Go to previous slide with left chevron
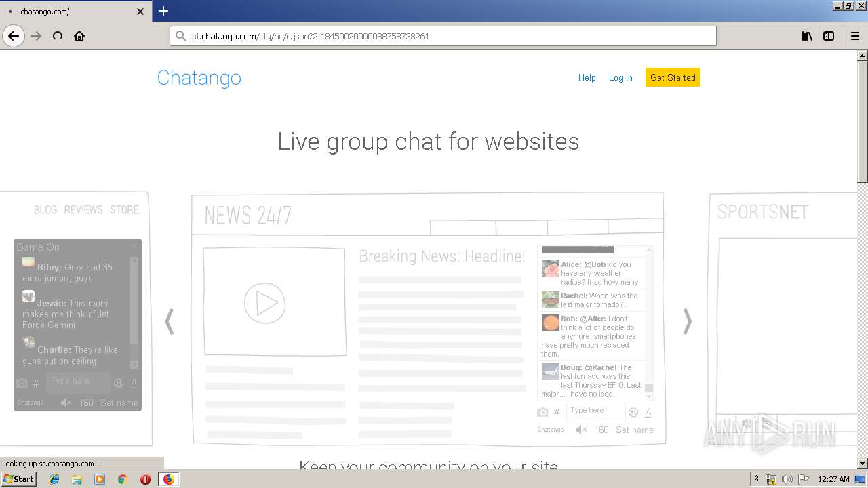The height and width of the screenshot is (488, 868). [170, 321]
